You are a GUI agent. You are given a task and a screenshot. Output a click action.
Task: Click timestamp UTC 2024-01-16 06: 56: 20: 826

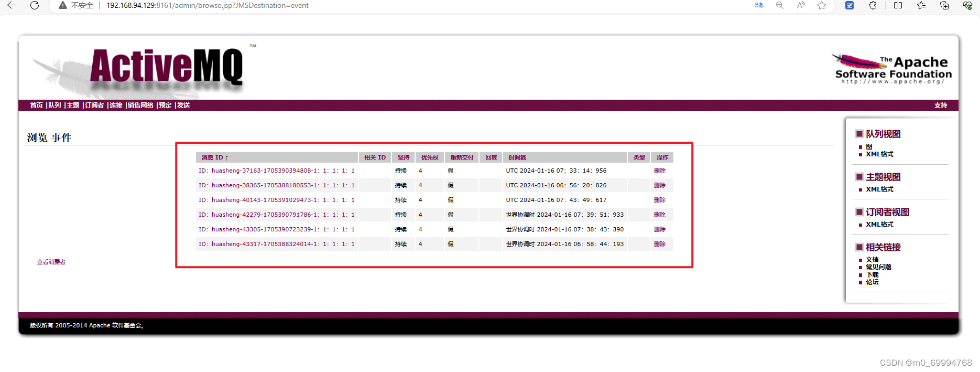[x=556, y=185]
